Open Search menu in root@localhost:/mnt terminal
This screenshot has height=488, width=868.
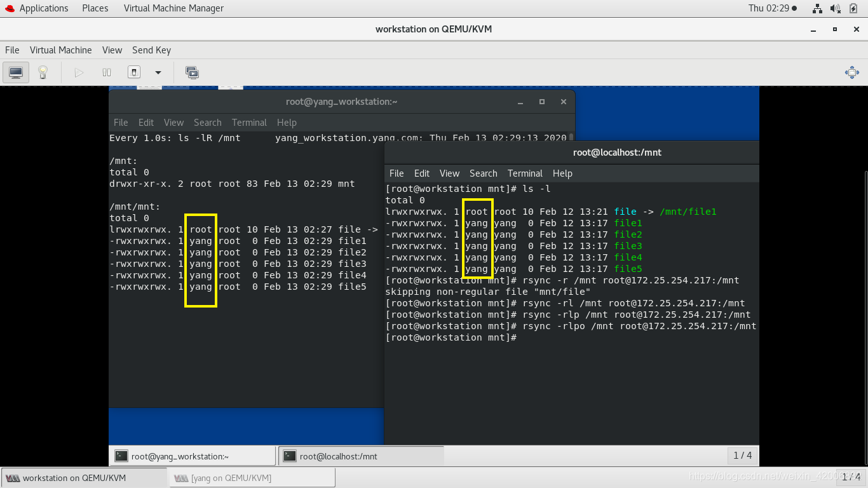pos(484,173)
